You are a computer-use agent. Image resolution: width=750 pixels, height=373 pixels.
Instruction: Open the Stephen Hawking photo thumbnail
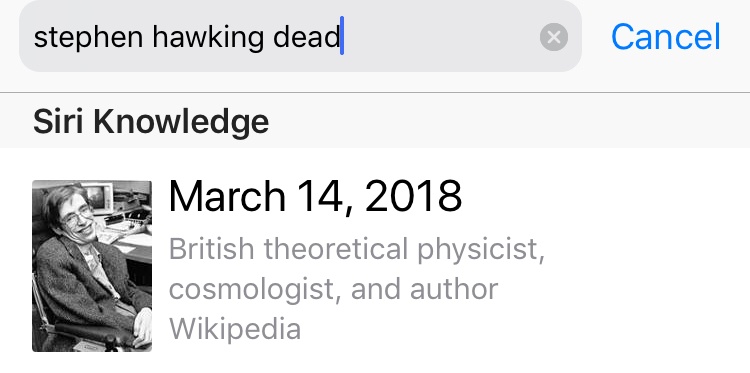92,266
